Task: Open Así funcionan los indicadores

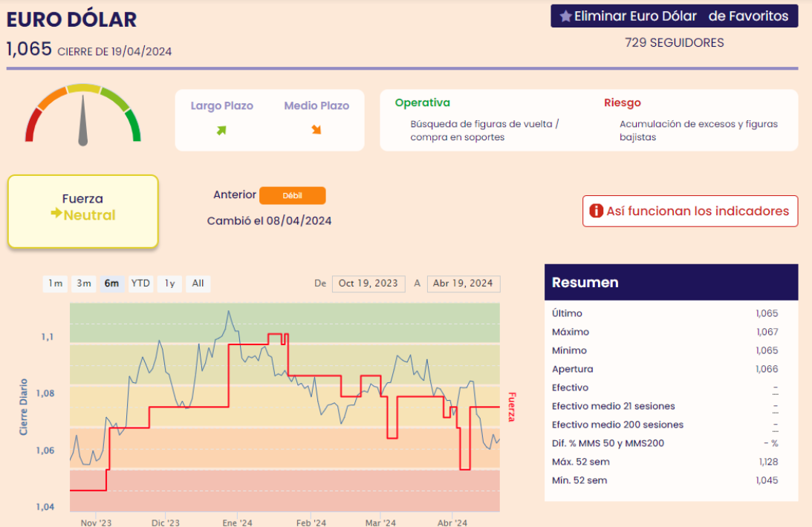Action: [x=689, y=212]
